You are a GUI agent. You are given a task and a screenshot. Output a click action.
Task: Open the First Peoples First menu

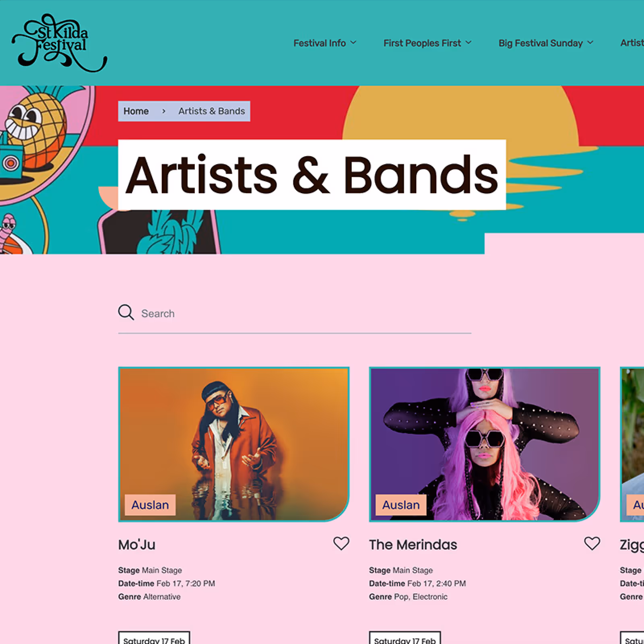point(422,43)
